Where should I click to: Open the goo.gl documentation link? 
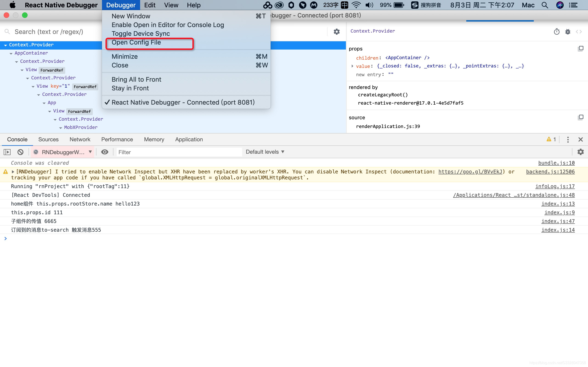(x=470, y=172)
